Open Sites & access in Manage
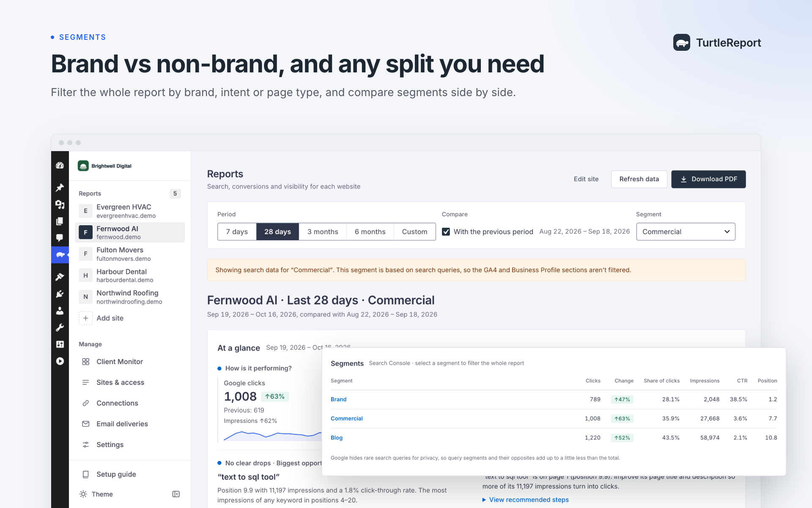 coord(130,382)
